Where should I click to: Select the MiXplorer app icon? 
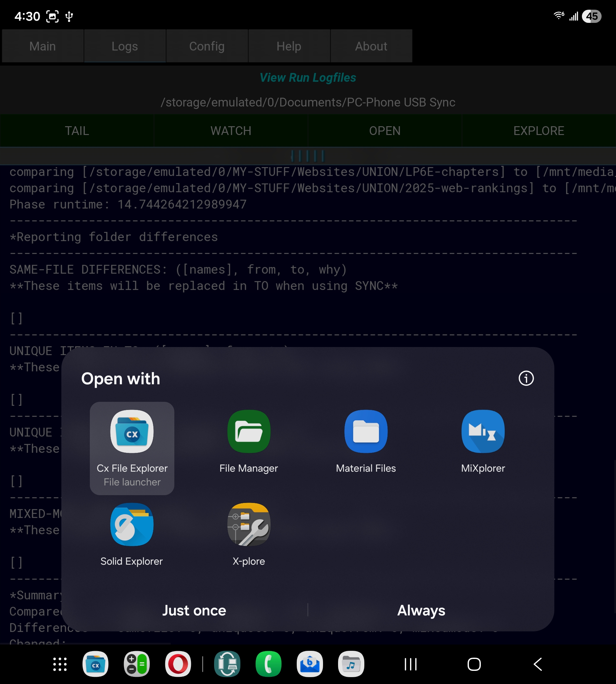(483, 432)
